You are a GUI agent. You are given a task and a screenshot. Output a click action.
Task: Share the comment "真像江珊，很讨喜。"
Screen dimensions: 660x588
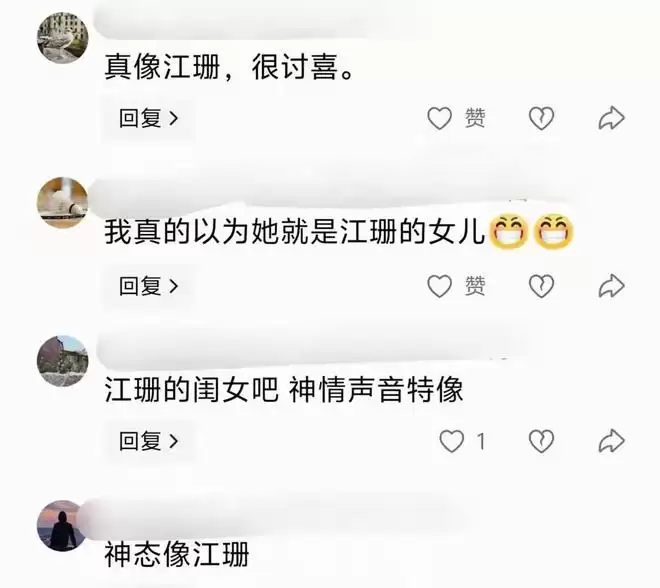[x=611, y=118]
